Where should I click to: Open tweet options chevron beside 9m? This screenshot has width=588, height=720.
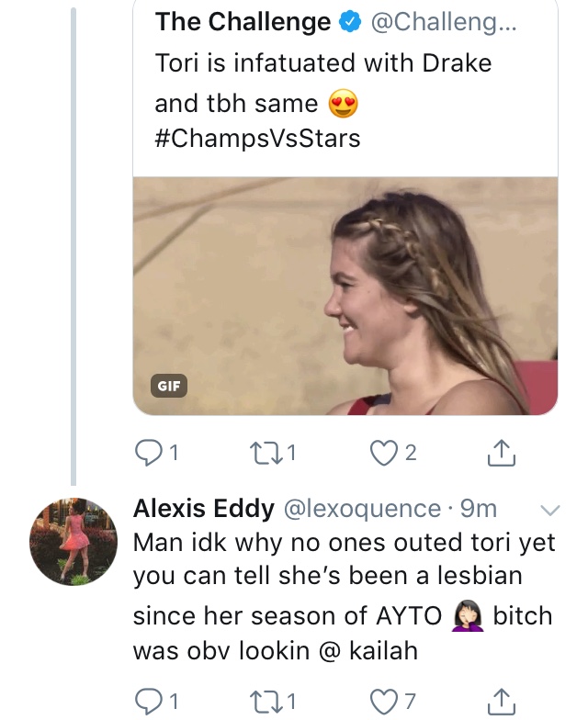[549, 510]
